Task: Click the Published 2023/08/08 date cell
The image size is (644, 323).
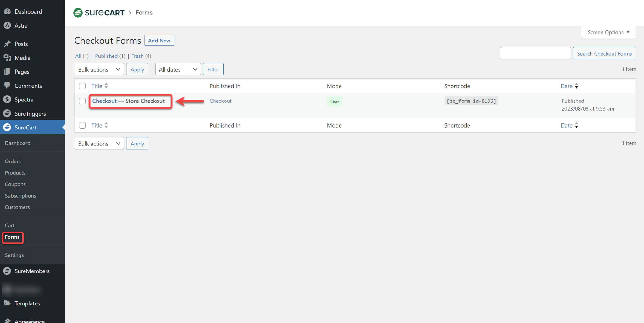Action: 588,105
